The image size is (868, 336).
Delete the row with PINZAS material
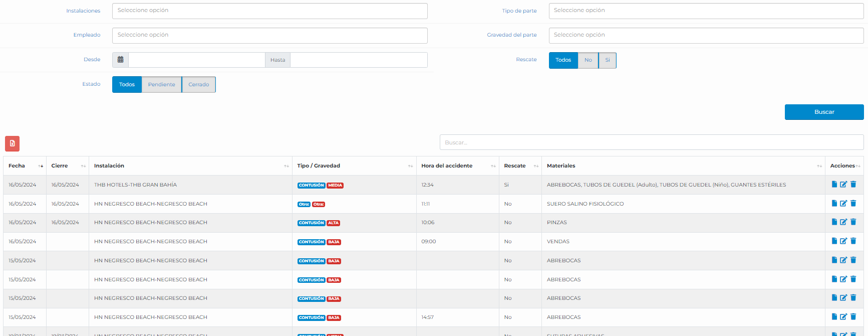click(x=853, y=222)
